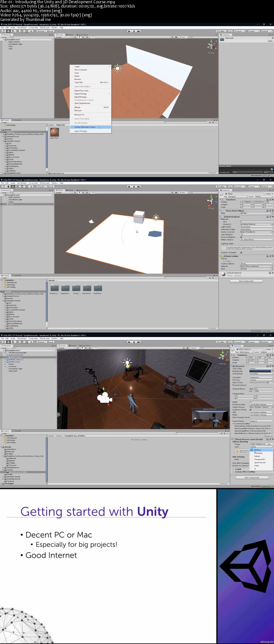This screenshot has height=644, width=274.
Task: Click Pause button in window with Plane selected
Action: coord(134,187)
